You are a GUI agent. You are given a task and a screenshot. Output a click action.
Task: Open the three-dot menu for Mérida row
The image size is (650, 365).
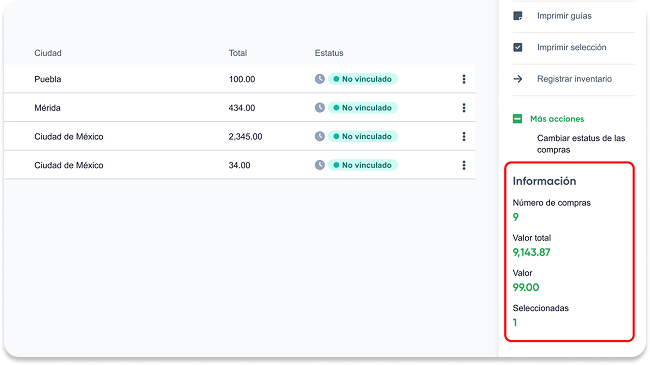click(464, 108)
